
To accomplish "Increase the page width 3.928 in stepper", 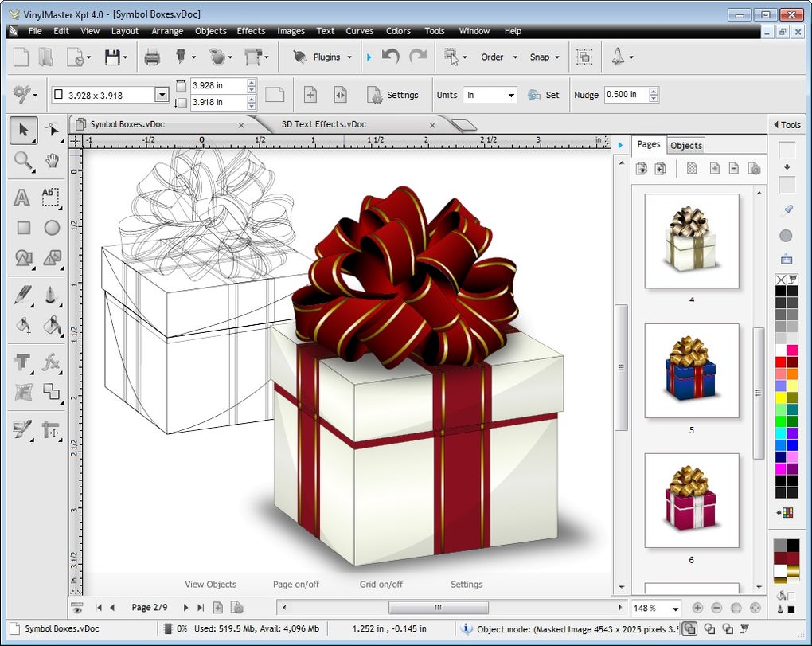I will (251, 82).
